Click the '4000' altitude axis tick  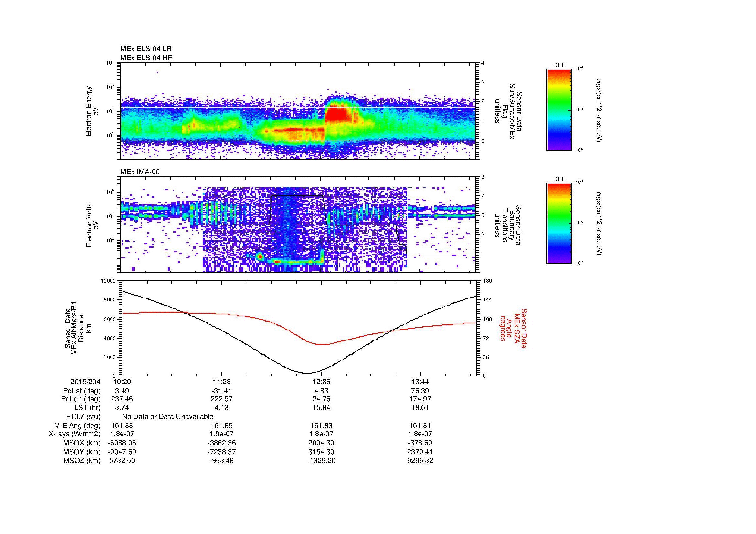click(x=110, y=338)
